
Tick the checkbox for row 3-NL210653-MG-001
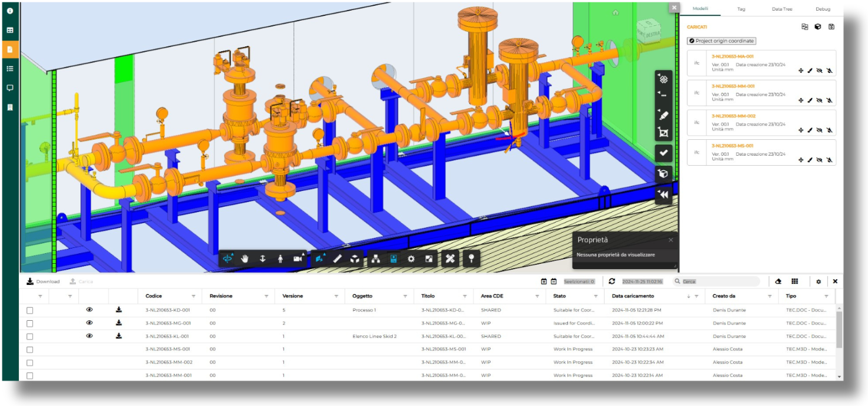(x=30, y=323)
